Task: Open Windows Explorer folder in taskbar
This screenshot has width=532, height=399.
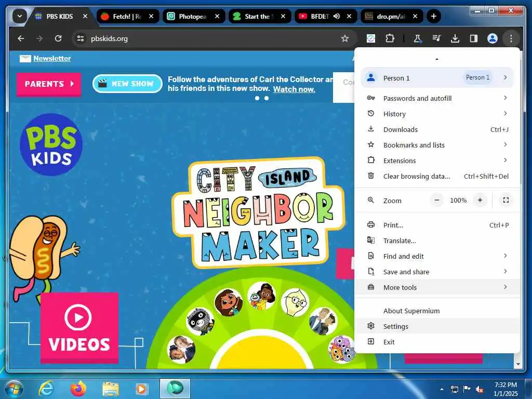Action: [x=111, y=389]
